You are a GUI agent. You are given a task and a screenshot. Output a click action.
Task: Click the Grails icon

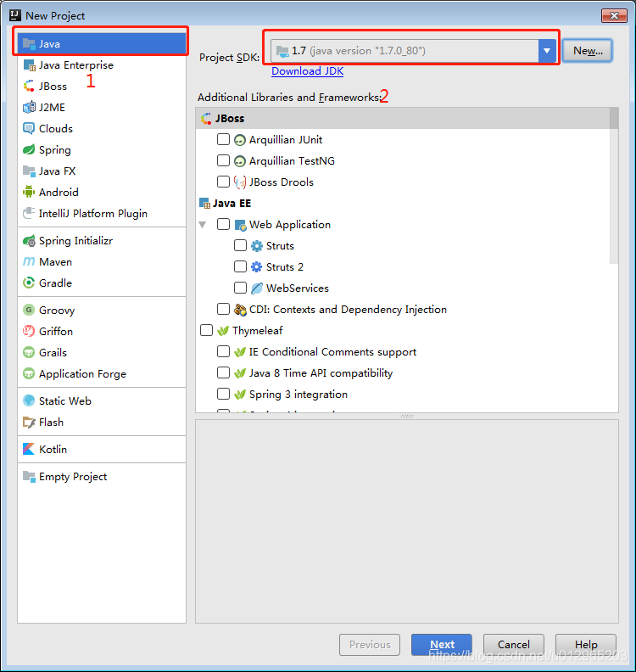[x=29, y=352]
